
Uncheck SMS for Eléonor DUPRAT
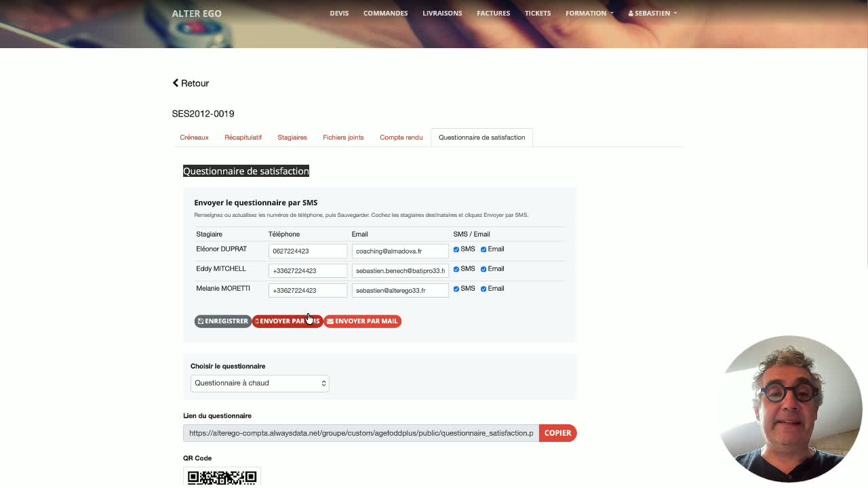tap(456, 249)
